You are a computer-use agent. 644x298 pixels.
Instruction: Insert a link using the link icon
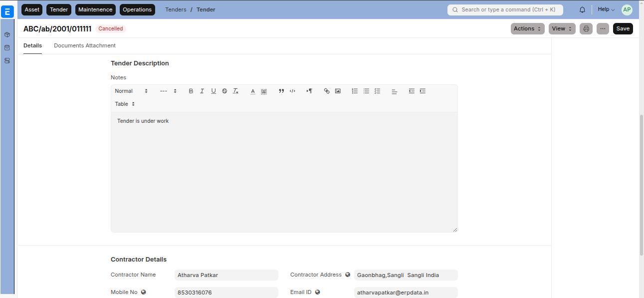click(x=327, y=91)
